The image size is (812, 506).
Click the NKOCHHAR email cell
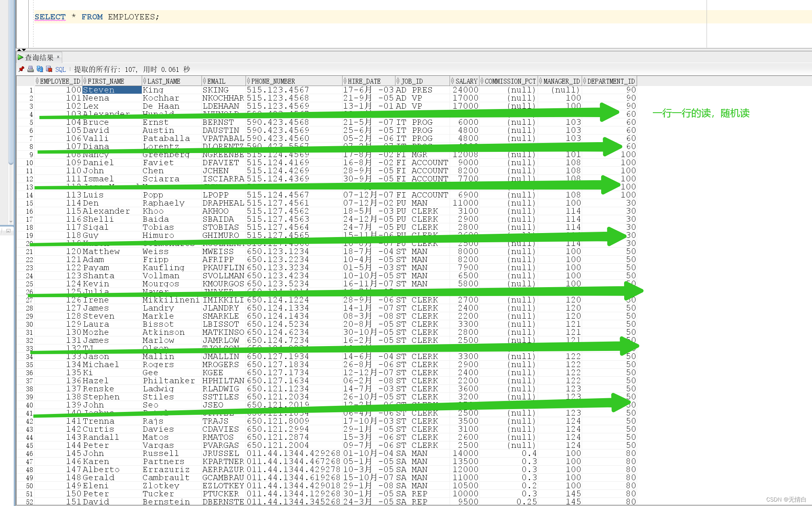[x=223, y=98]
